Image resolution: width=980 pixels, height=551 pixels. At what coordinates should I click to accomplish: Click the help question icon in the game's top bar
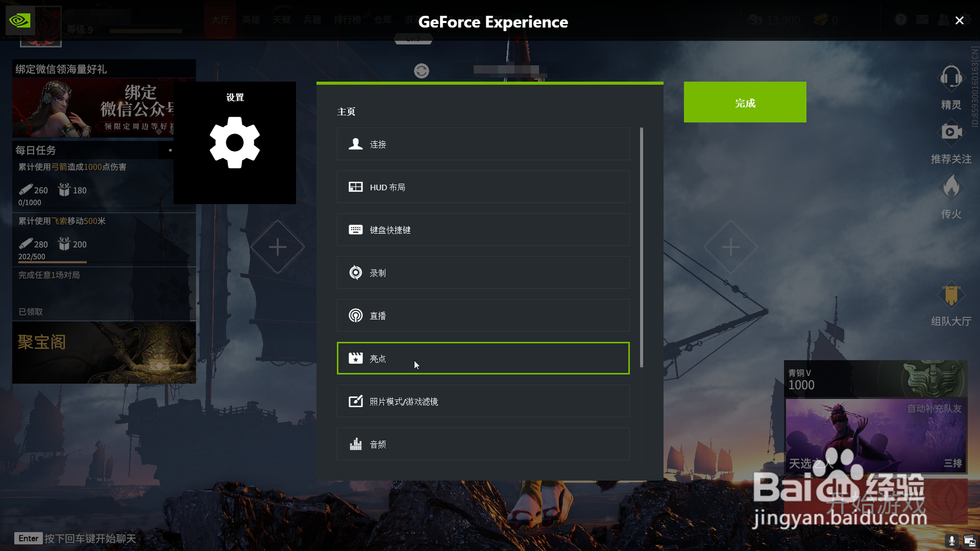(900, 19)
